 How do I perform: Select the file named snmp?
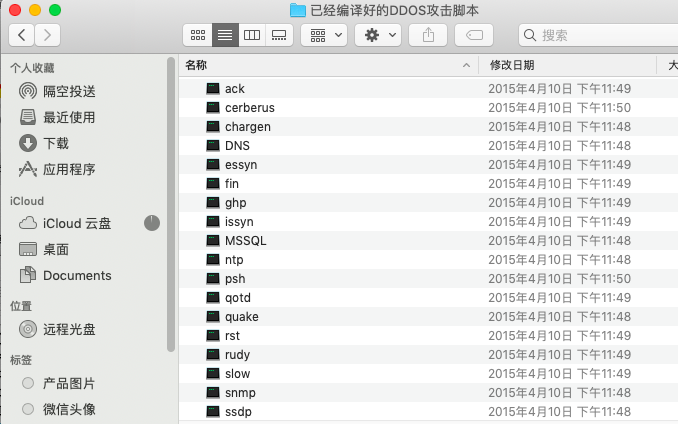pos(240,393)
